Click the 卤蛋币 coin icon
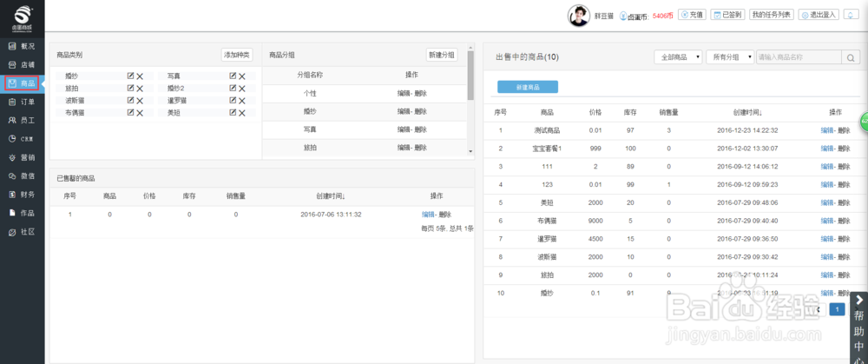 [x=622, y=16]
